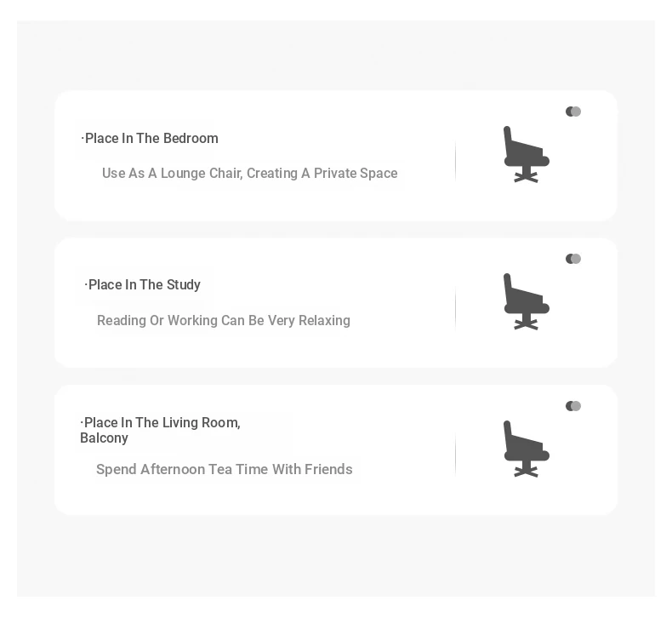The height and width of the screenshot is (618, 672).
Task: Toggle the two-dot switch on Study card
Action: pos(573,259)
